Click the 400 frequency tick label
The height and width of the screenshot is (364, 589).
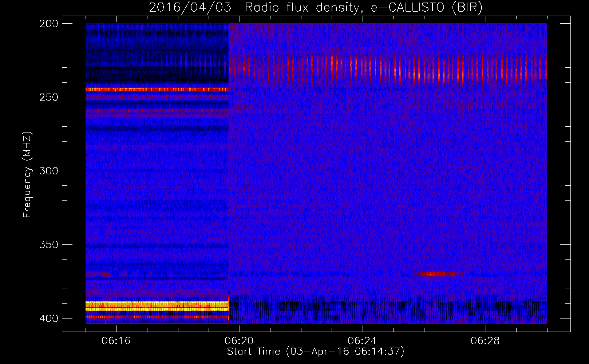[49, 318]
